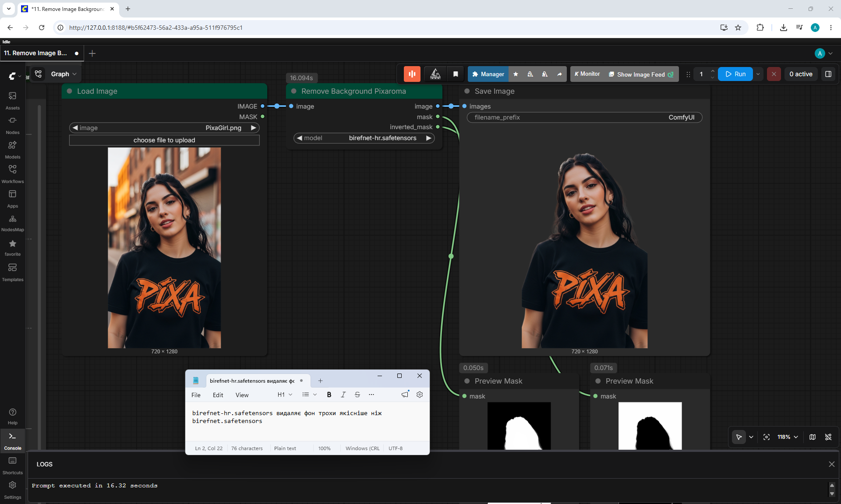Image resolution: width=841 pixels, height=504 pixels.
Task: Click choose file to upload button
Action: pos(164,140)
